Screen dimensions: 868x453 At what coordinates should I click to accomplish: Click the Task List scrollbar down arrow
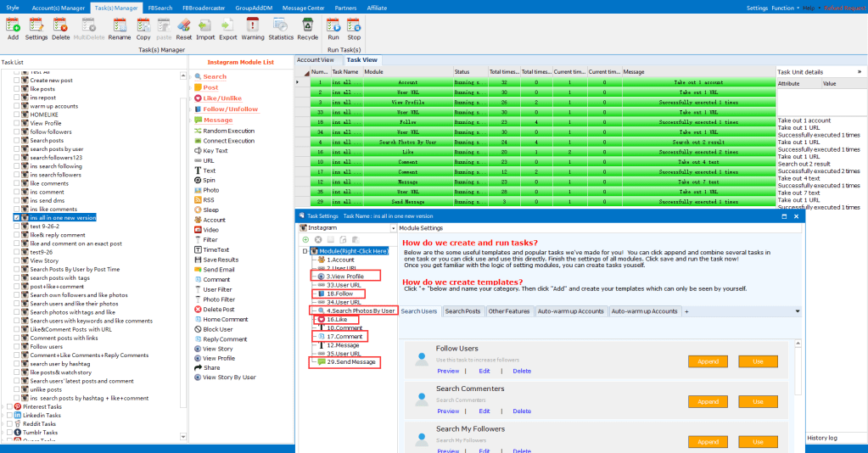pyautogui.click(x=184, y=439)
